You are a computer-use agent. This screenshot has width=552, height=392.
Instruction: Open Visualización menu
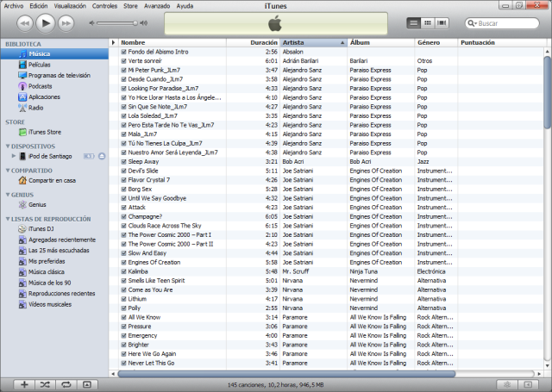click(x=70, y=6)
